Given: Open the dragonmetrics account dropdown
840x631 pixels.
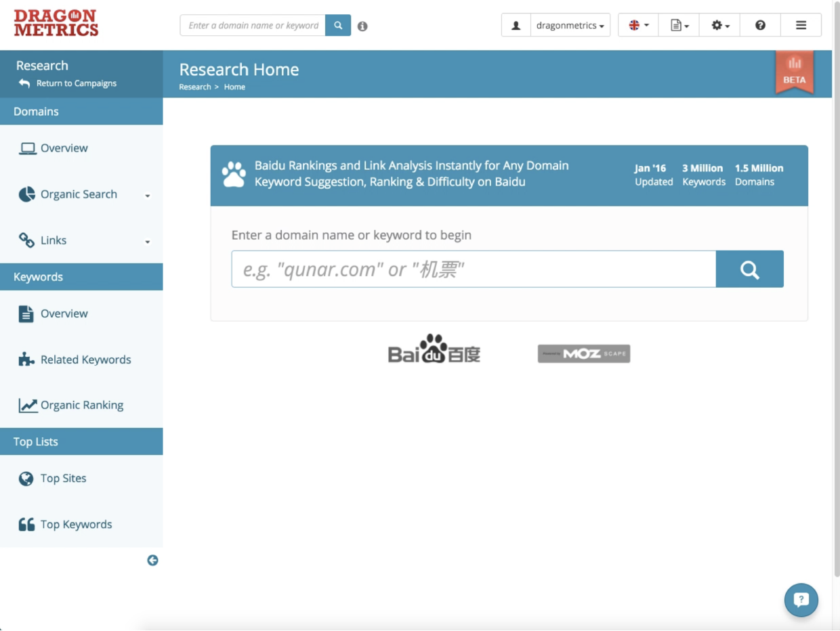Looking at the screenshot, I should tap(569, 25).
